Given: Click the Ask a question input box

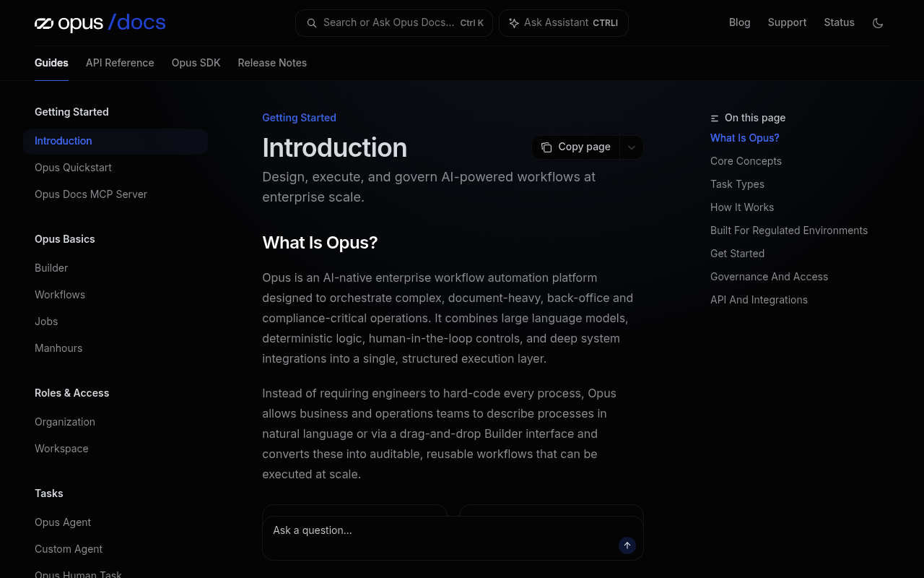Looking at the screenshot, I should [x=453, y=538].
